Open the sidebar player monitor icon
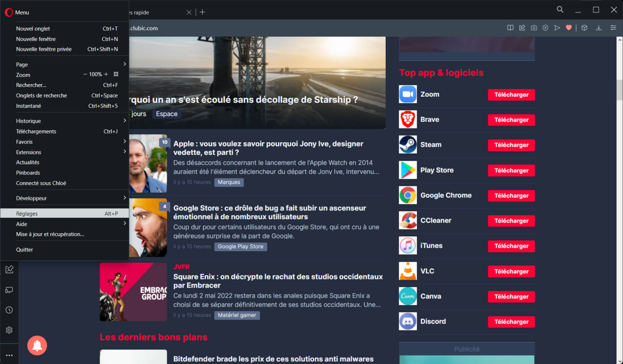Viewport: 623px width, 364px height. 9,290
